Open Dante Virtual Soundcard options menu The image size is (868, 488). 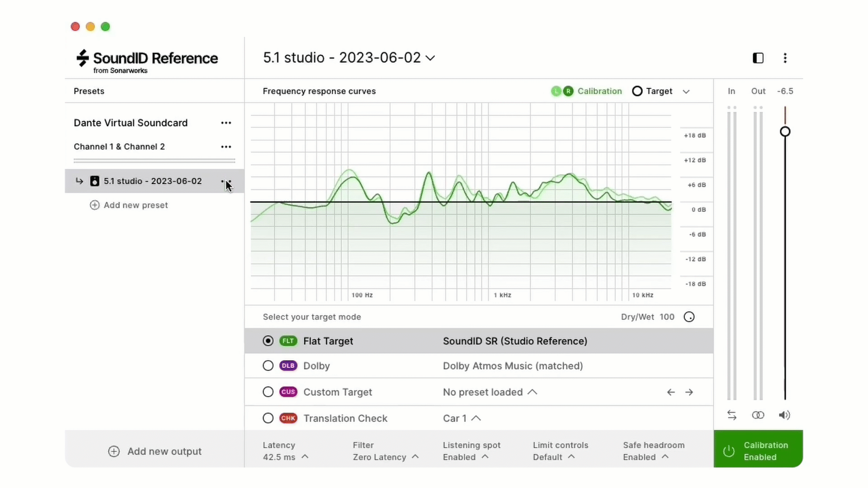pos(226,123)
